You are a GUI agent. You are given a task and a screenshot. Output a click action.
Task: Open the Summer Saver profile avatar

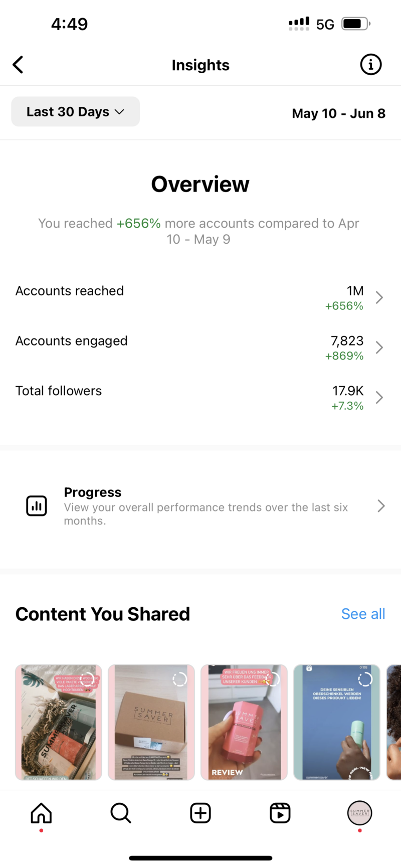pos(360,813)
